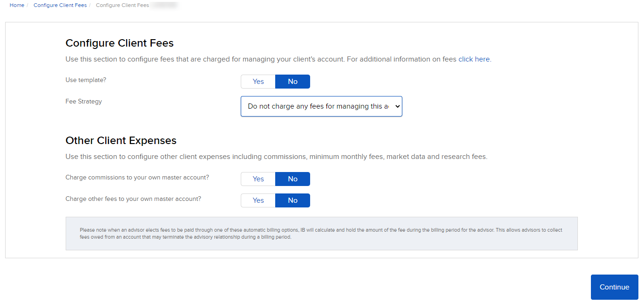Select Yes for charging commissions to master account
The image size is (644, 303).
(258, 179)
